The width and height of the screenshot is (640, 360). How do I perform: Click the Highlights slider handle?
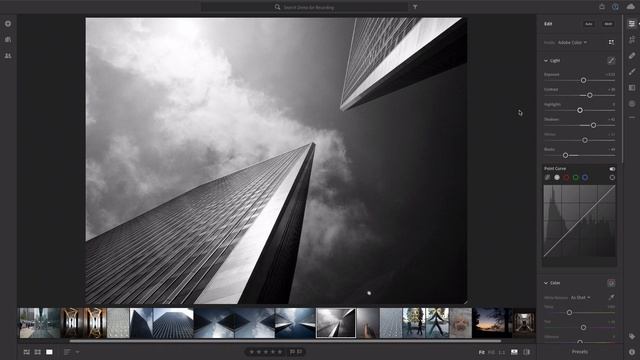pos(580,110)
